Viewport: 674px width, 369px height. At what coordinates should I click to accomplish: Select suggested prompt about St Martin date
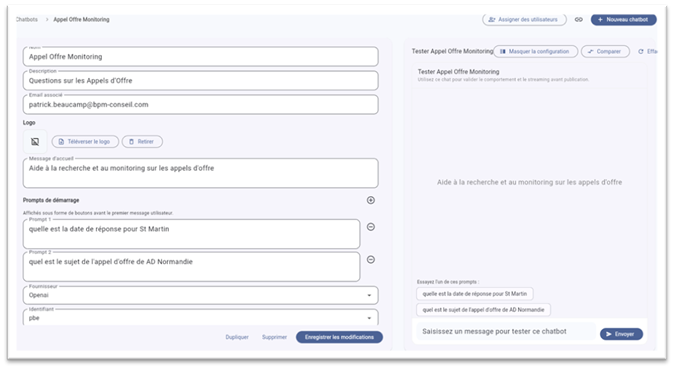click(x=475, y=294)
